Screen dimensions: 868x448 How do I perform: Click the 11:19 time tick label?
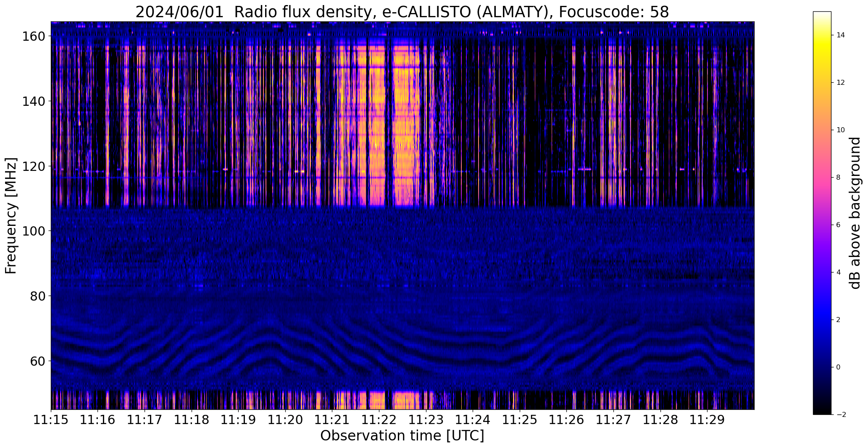(238, 419)
